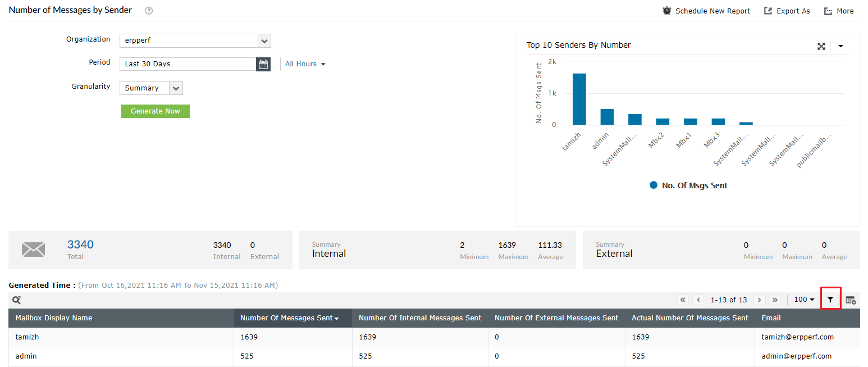
Task: Open the add/remove columns icon
Action: [851, 300]
